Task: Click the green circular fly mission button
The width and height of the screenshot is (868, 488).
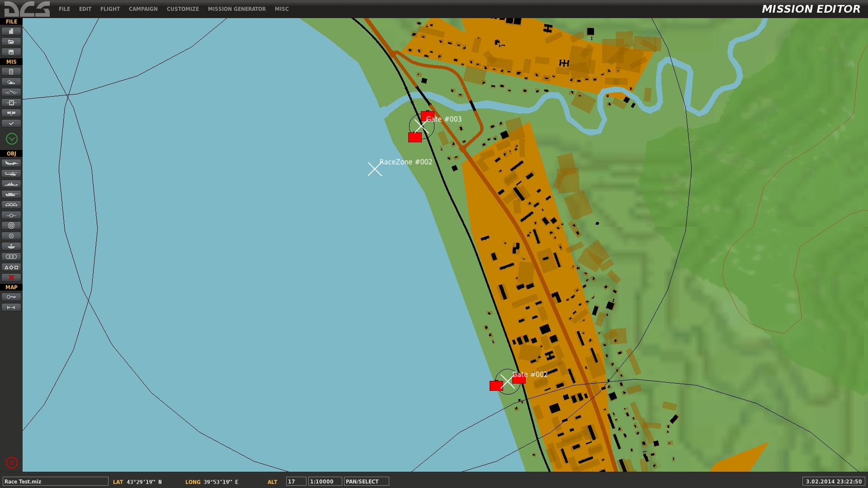Action: pos(12,139)
